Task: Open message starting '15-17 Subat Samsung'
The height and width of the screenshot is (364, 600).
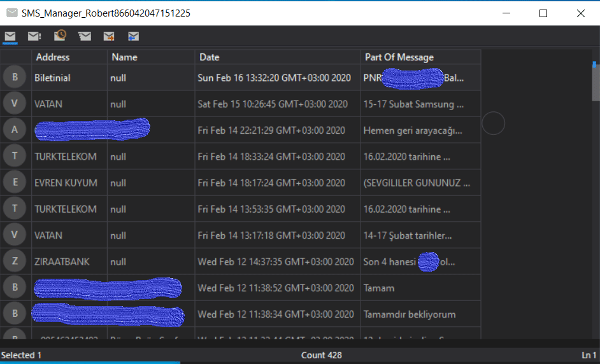Action: (x=420, y=104)
